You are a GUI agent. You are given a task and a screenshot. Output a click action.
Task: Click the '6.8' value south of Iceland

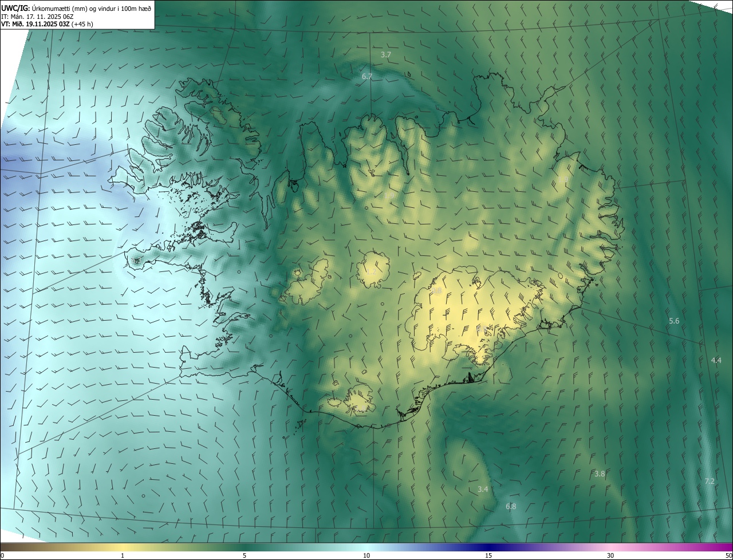click(511, 506)
